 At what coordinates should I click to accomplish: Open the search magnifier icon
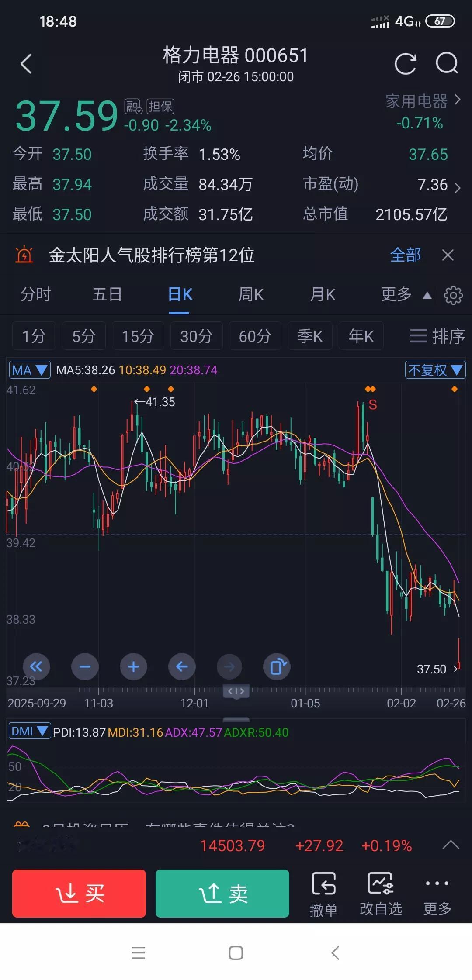pyautogui.click(x=447, y=64)
